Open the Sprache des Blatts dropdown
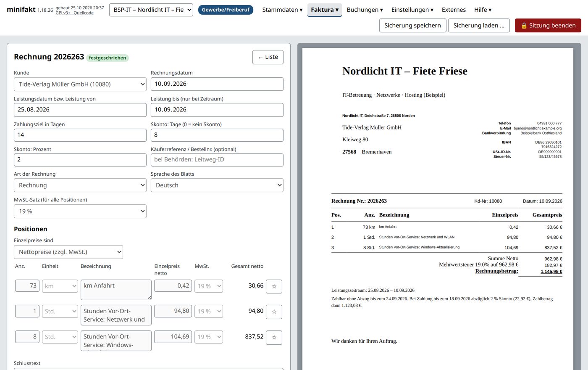 [x=217, y=185]
